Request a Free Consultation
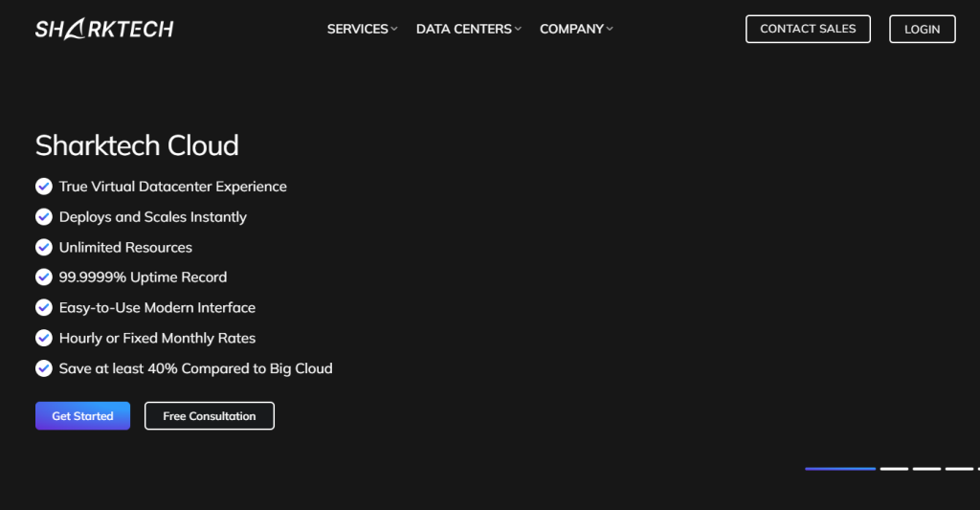The width and height of the screenshot is (980, 510). pos(210,416)
